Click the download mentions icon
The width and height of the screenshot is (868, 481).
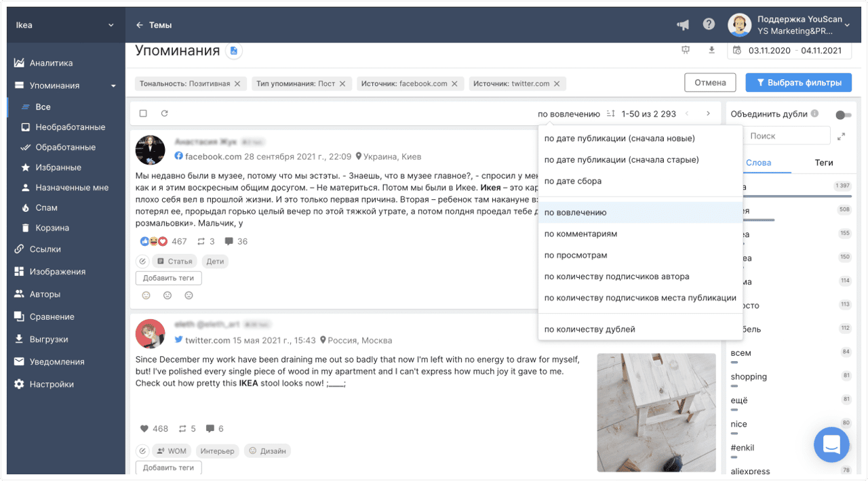click(711, 50)
